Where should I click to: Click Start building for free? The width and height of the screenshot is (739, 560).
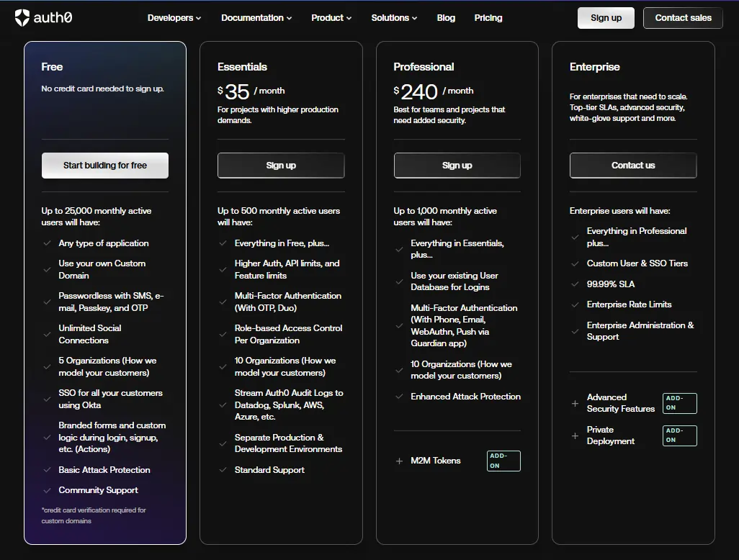tap(105, 166)
